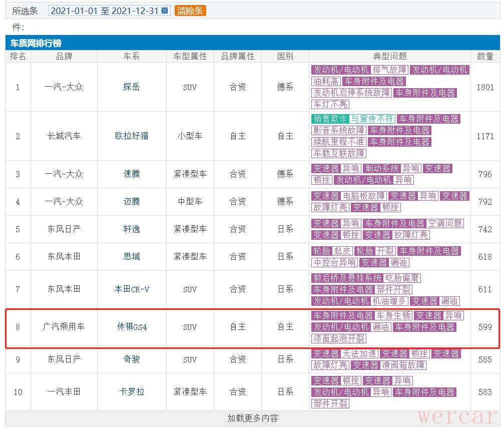
Task: Click the 滑阀箱故障 tag
Action: [x=403, y=365]
